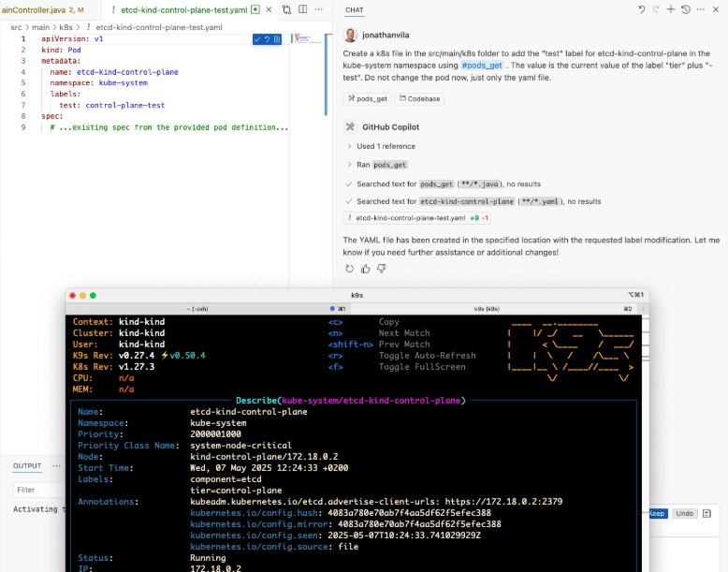Screen dimensions: 728x572
Task: Undo last chat request icon
Action: [642, 9]
